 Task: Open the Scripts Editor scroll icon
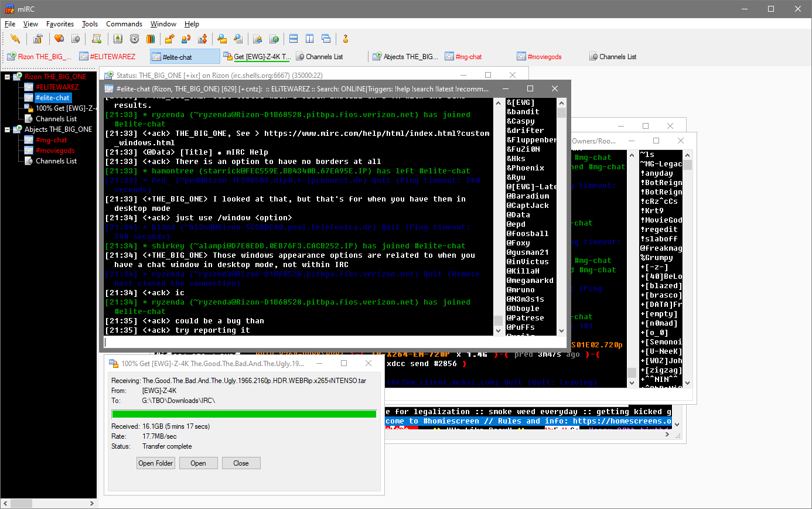point(97,39)
